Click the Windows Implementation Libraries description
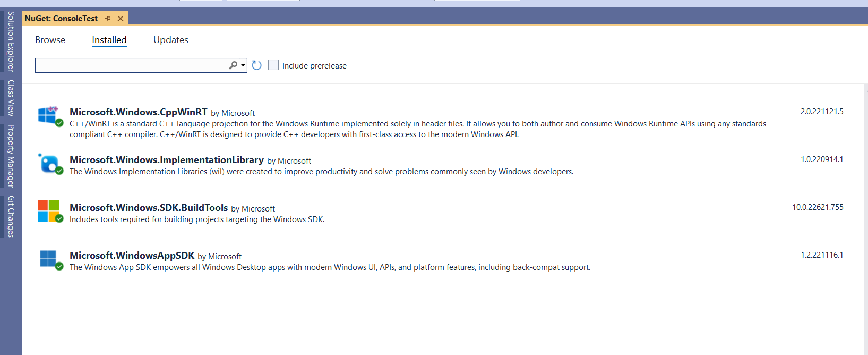The image size is (868, 355). [x=321, y=172]
